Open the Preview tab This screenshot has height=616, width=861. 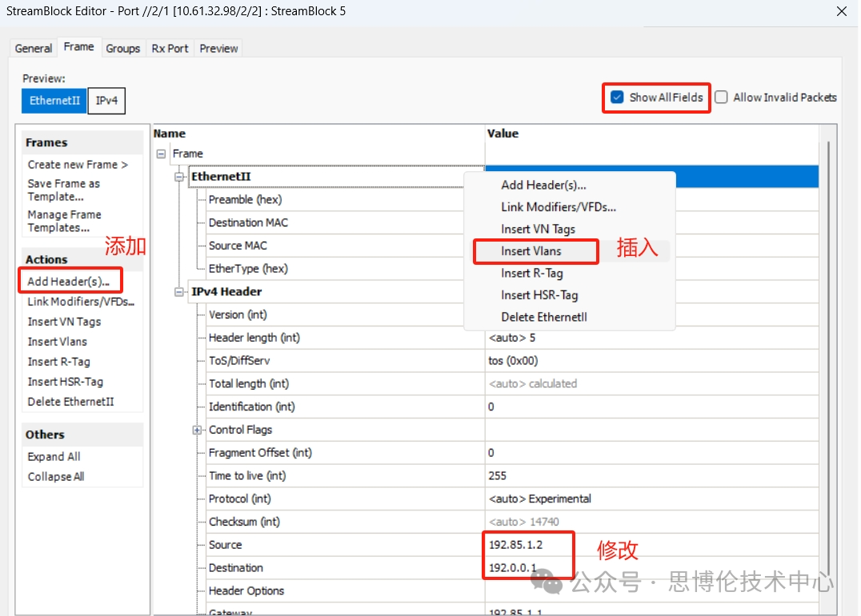coord(218,48)
